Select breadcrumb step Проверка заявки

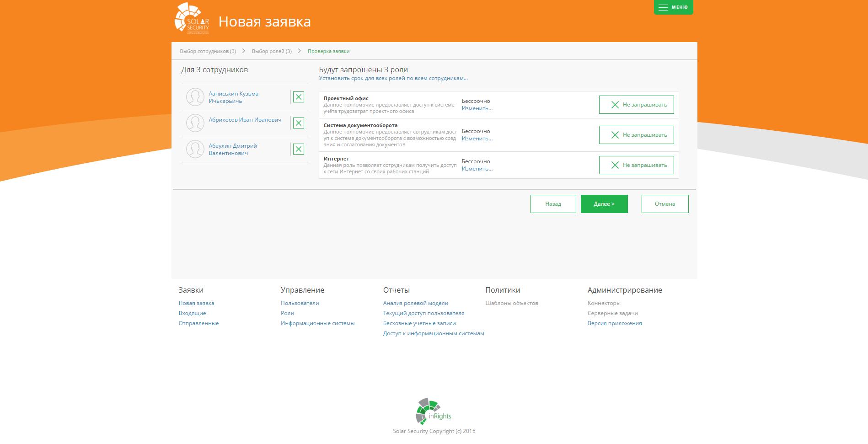pyautogui.click(x=328, y=51)
